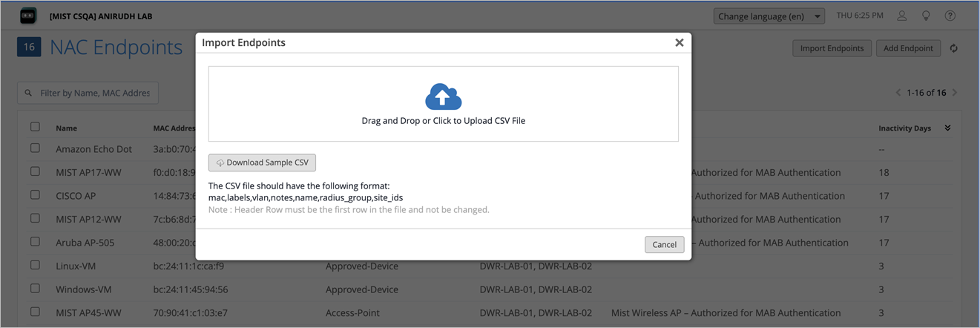Click the Add Endpoint button
The height and width of the screenshot is (328, 980).
[908, 48]
